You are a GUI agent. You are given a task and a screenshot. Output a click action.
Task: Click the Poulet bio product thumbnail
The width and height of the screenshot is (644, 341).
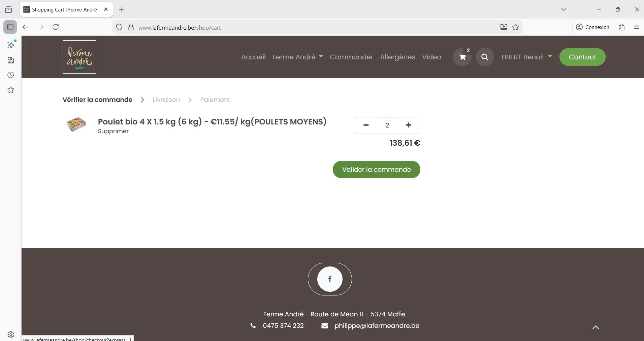tap(76, 124)
